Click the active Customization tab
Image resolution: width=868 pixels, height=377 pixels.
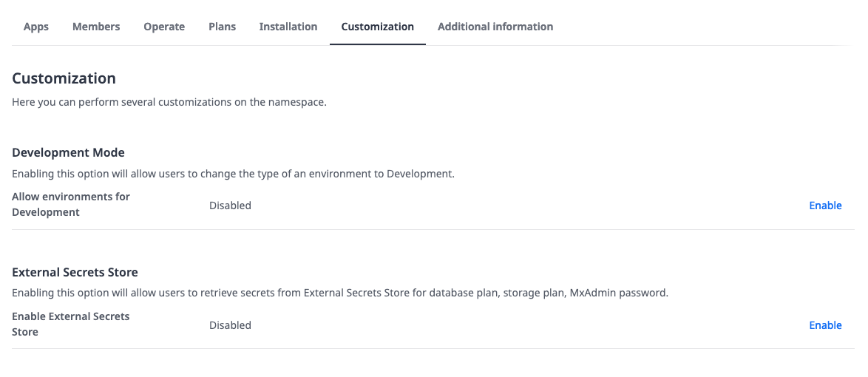click(x=378, y=27)
